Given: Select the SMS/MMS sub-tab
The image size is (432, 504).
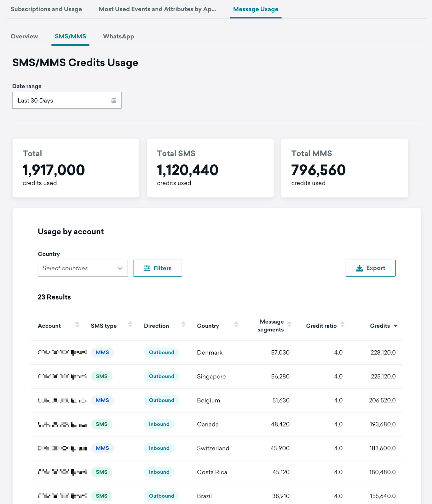Looking at the screenshot, I should pyautogui.click(x=70, y=36).
